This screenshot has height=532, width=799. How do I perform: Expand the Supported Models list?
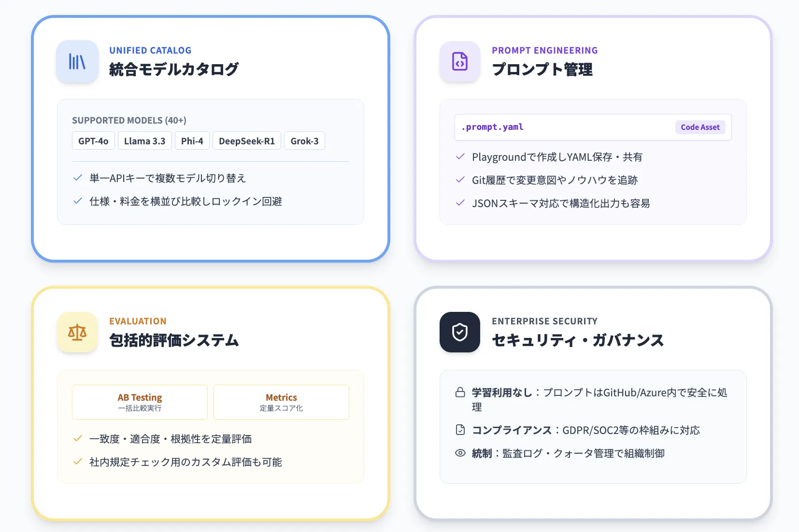click(129, 120)
